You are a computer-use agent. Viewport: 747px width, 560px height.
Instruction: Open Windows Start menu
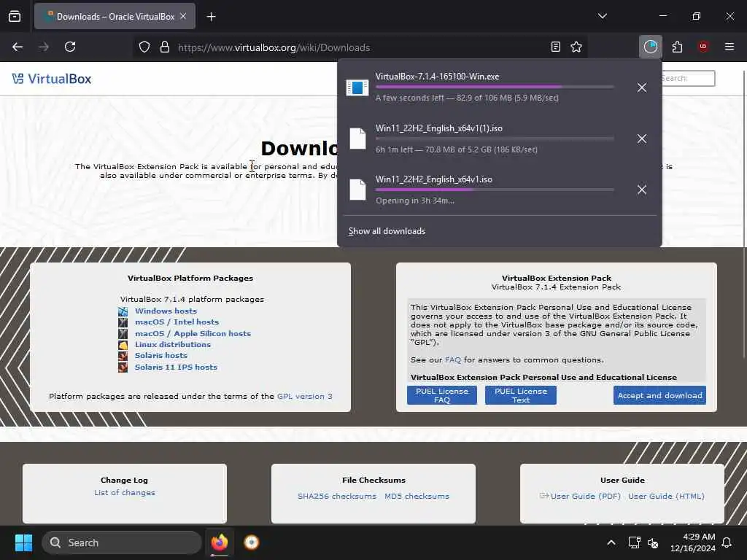click(x=23, y=542)
